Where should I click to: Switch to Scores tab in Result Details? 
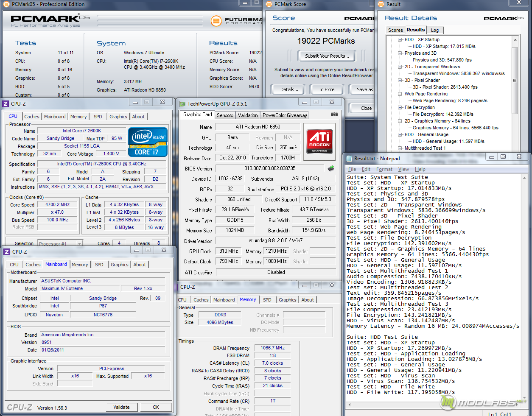tap(395, 30)
